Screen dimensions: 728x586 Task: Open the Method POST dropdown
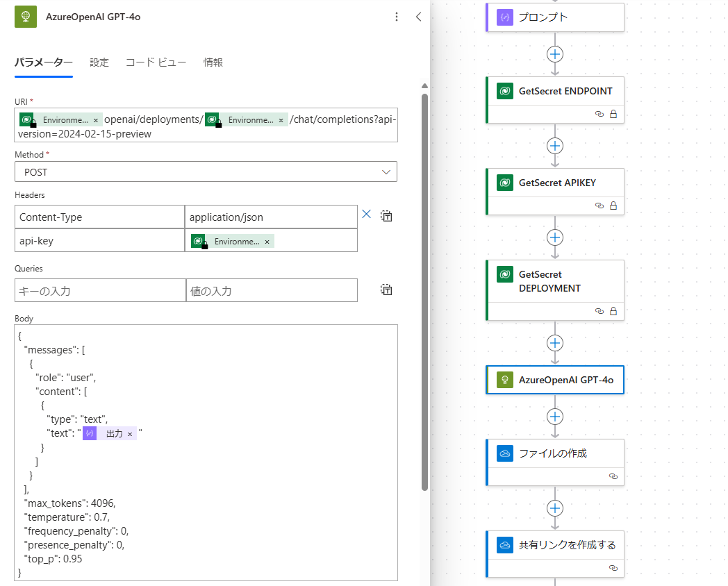(x=206, y=171)
